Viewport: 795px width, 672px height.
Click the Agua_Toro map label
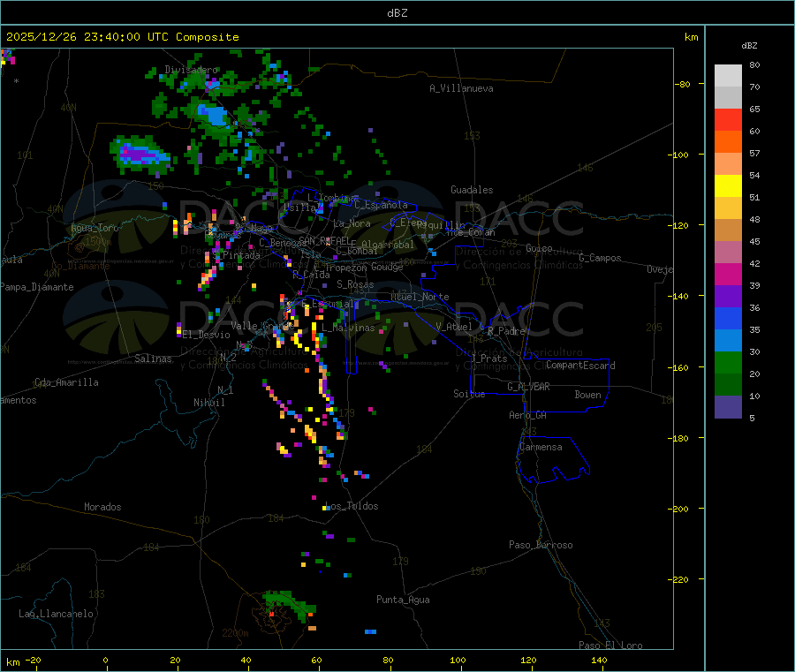(95, 228)
